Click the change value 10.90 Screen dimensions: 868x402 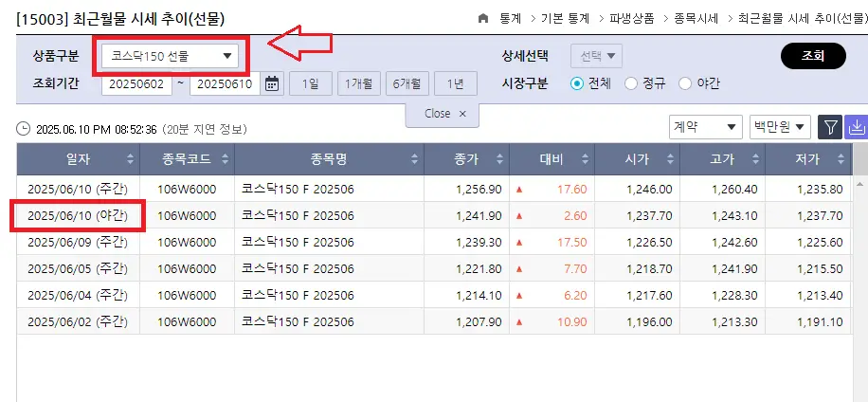571,321
